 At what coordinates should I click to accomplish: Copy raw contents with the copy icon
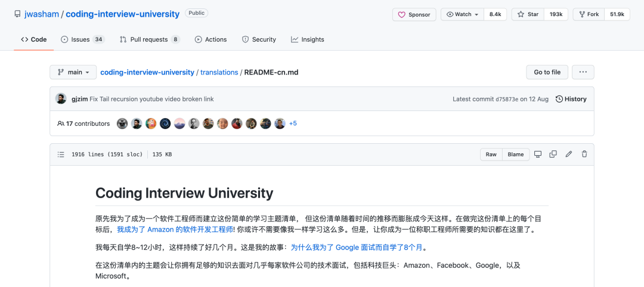coord(553,154)
